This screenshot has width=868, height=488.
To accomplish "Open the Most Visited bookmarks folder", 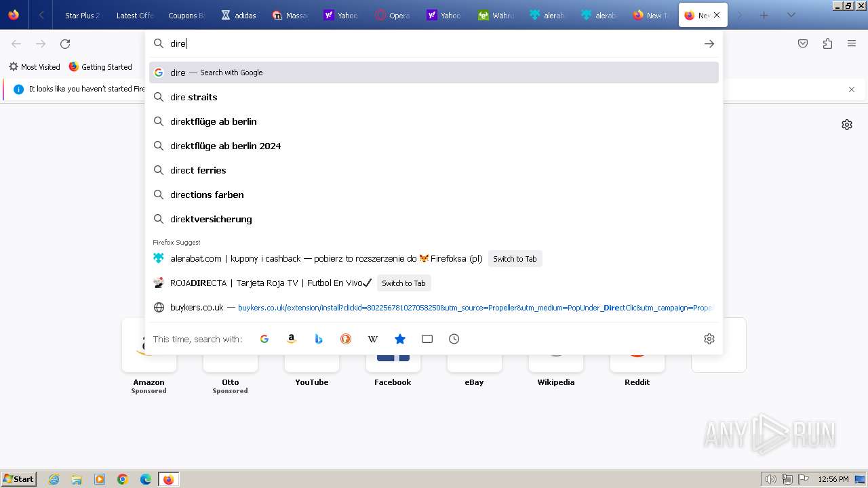I will 34,66.
